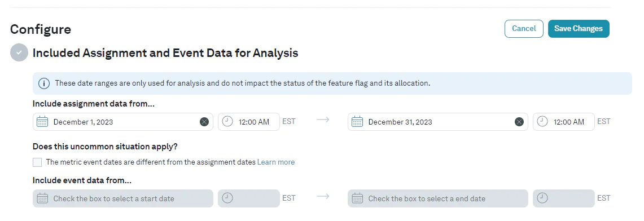Image resolution: width=644 pixels, height=221 pixels.
Task: Cancel the configuration changes
Action: tap(524, 29)
